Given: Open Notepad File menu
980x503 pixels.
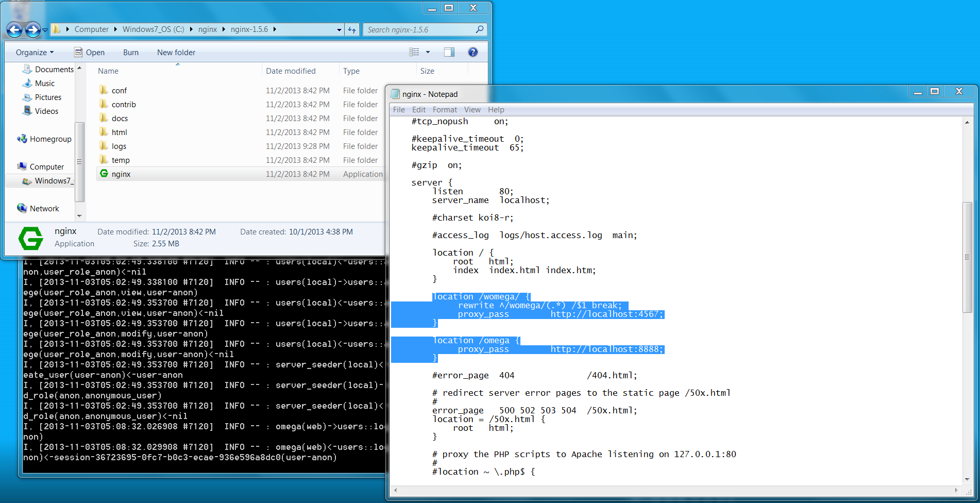Looking at the screenshot, I should coord(399,110).
